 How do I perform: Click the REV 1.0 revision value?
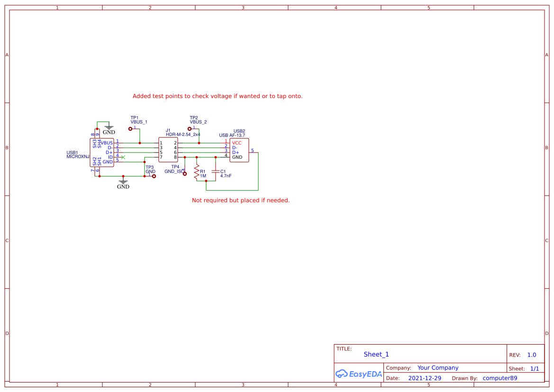point(531,355)
